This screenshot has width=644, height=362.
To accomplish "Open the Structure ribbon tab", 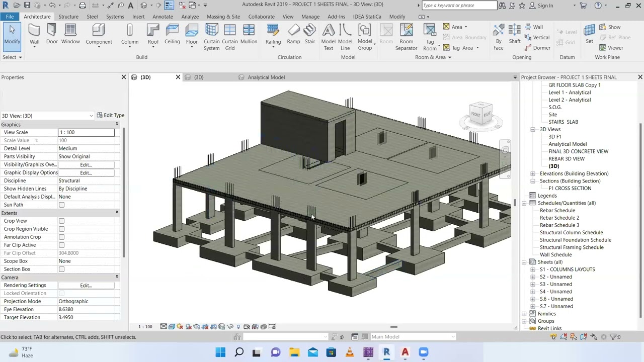I will click(x=68, y=17).
